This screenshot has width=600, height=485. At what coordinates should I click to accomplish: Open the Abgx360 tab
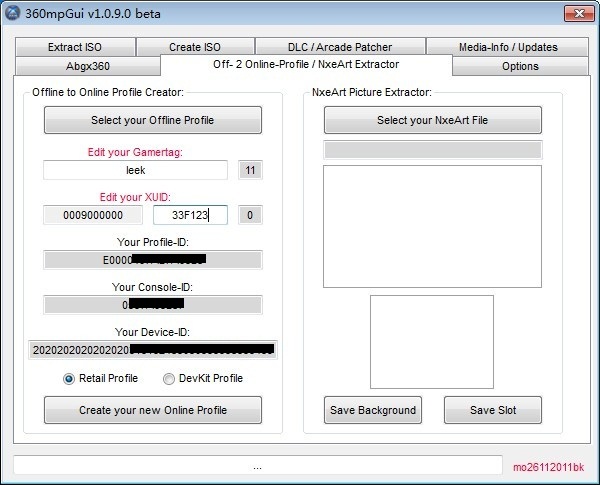click(88, 66)
